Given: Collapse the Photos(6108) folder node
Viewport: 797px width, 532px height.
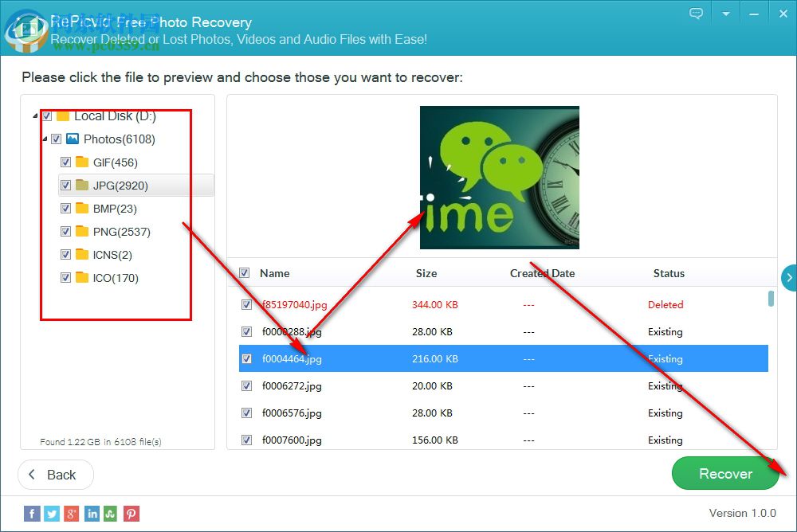Looking at the screenshot, I should [x=44, y=139].
